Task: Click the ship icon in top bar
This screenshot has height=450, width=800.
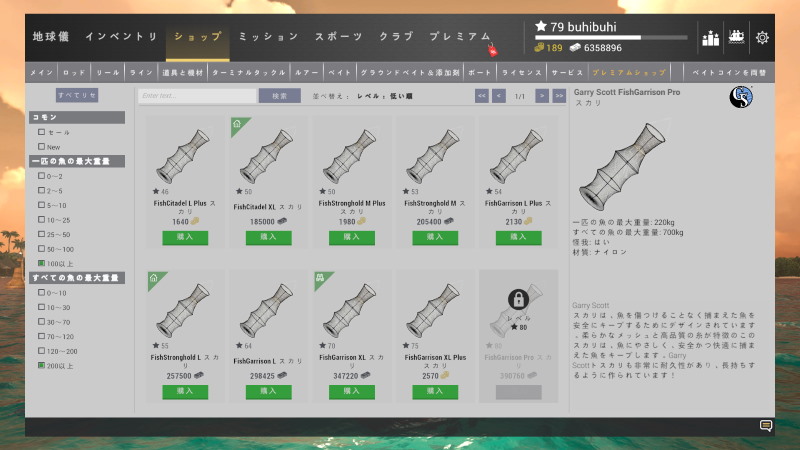Action: pyautogui.click(x=736, y=37)
